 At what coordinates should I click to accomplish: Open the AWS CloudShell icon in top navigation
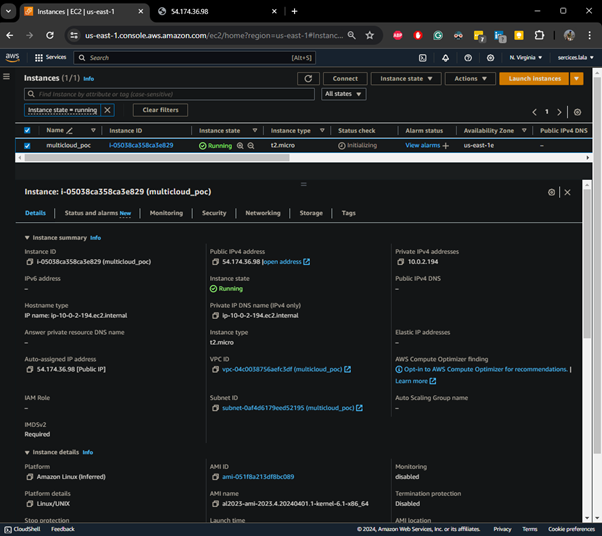pos(422,58)
